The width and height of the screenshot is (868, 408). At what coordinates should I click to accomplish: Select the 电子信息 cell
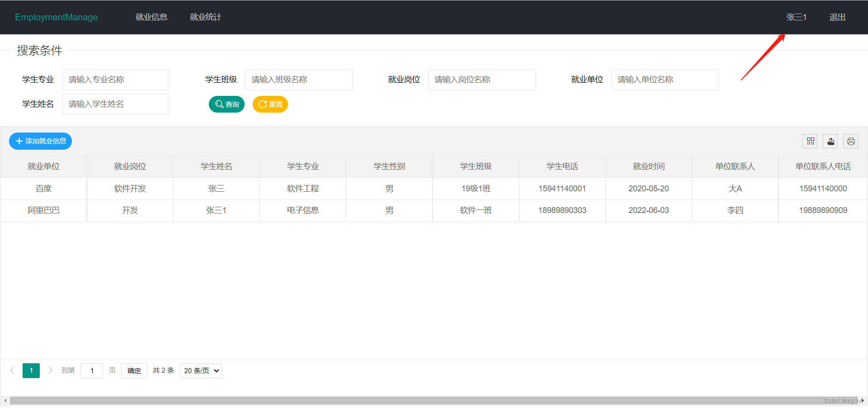point(303,210)
